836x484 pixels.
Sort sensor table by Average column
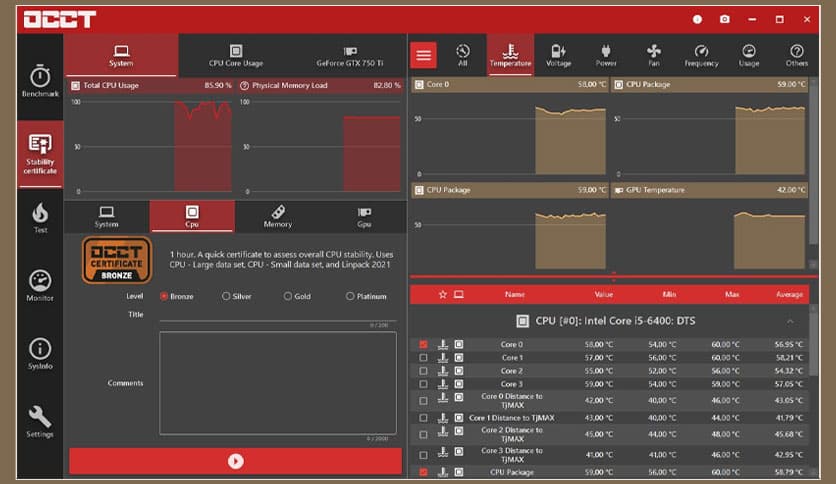pyautogui.click(x=789, y=294)
